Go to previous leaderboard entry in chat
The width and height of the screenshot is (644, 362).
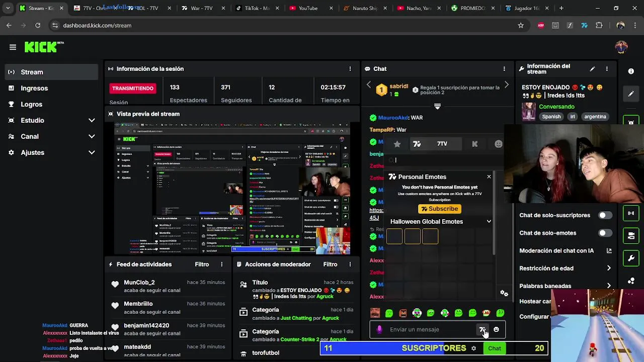(x=368, y=85)
